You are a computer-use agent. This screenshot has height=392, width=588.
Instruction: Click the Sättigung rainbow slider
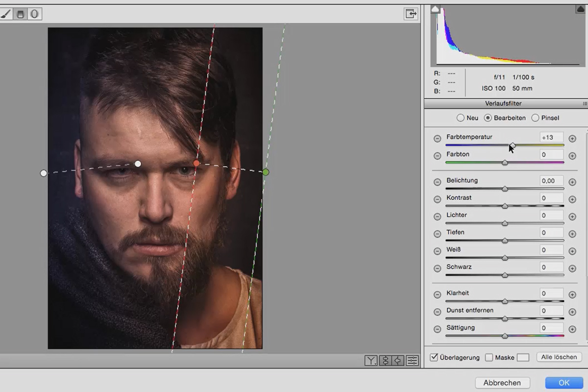point(505,336)
